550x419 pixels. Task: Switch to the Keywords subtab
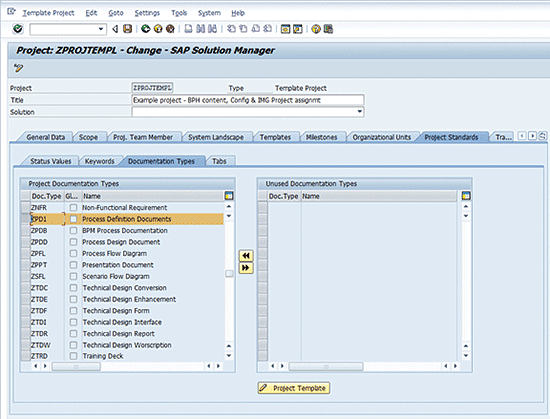[x=99, y=161]
